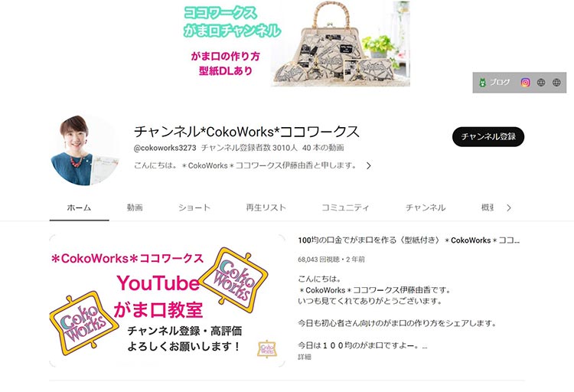Select the ホーム tab

click(79, 207)
